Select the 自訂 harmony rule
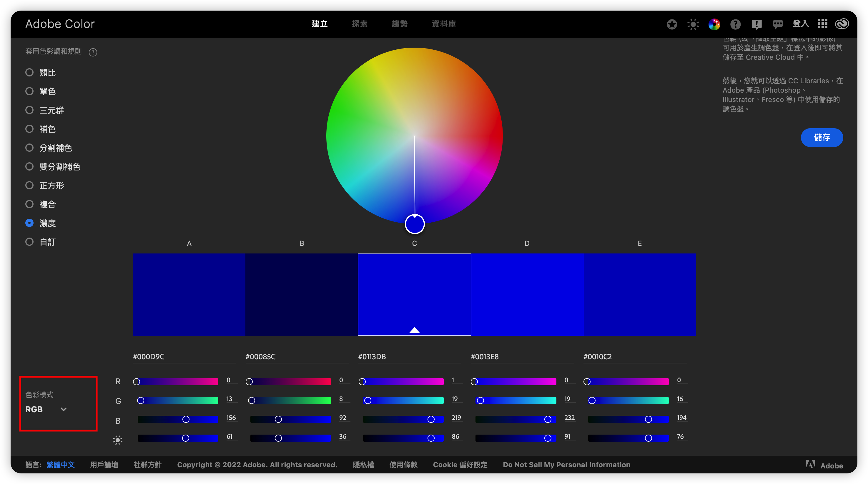The image size is (868, 484). click(x=40, y=242)
